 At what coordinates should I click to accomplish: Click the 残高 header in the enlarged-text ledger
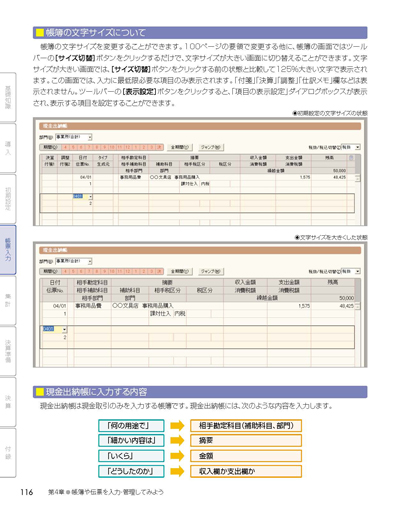(x=333, y=282)
